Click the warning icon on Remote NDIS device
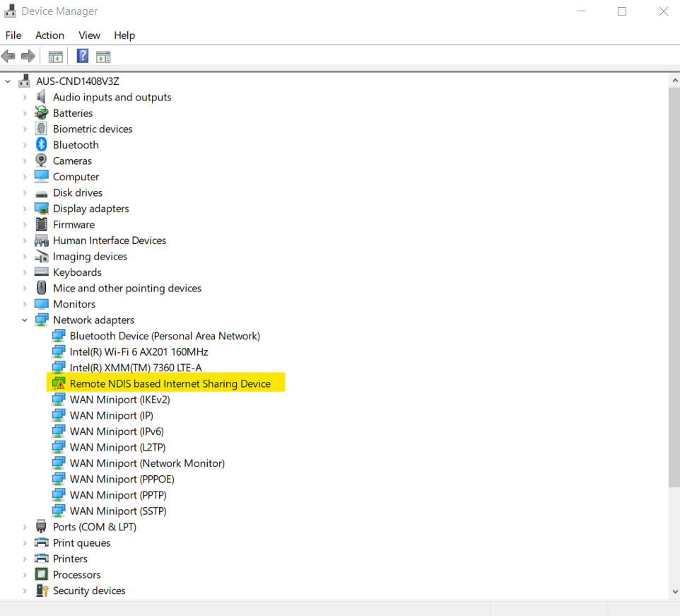The width and height of the screenshot is (680, 616). 60,385
